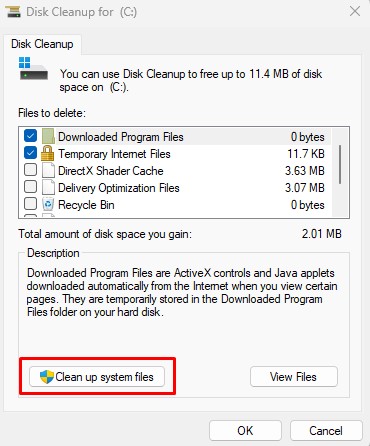Click the Delivery Optimization Files page icon
370x446 pixels.
[x=48, y=188]
